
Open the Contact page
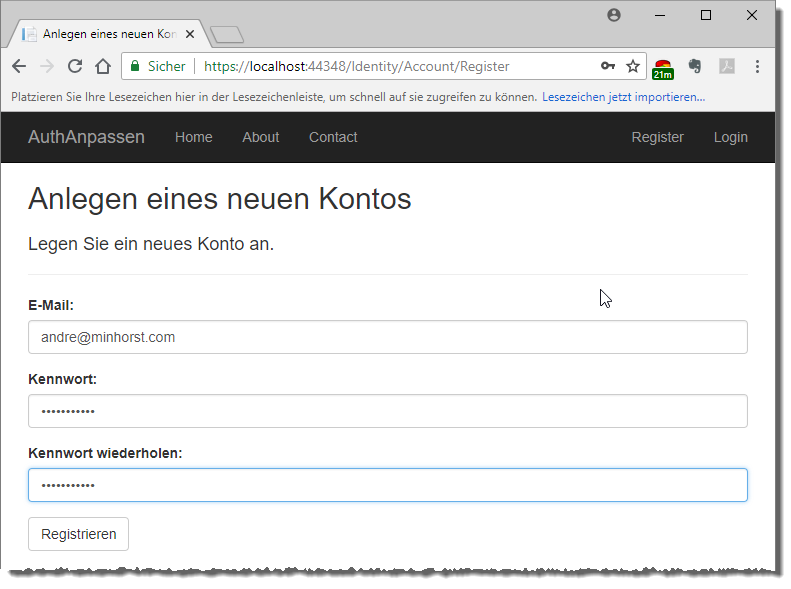click(333, 137)
